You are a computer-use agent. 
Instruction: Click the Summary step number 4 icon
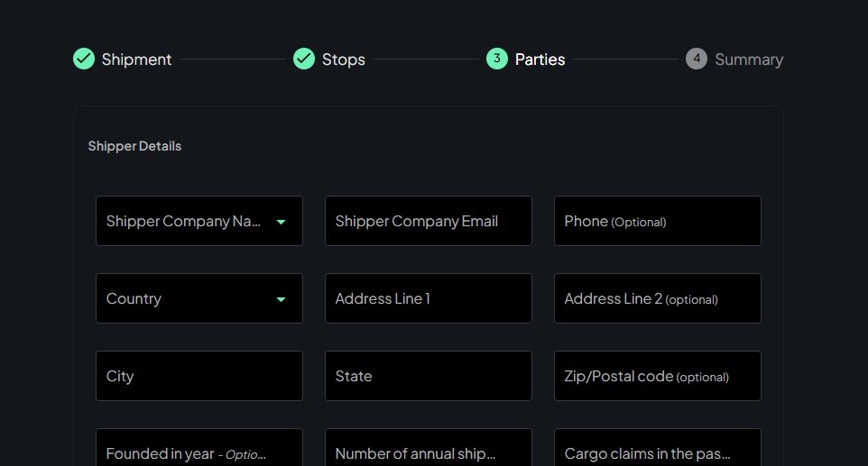(697, 59)
